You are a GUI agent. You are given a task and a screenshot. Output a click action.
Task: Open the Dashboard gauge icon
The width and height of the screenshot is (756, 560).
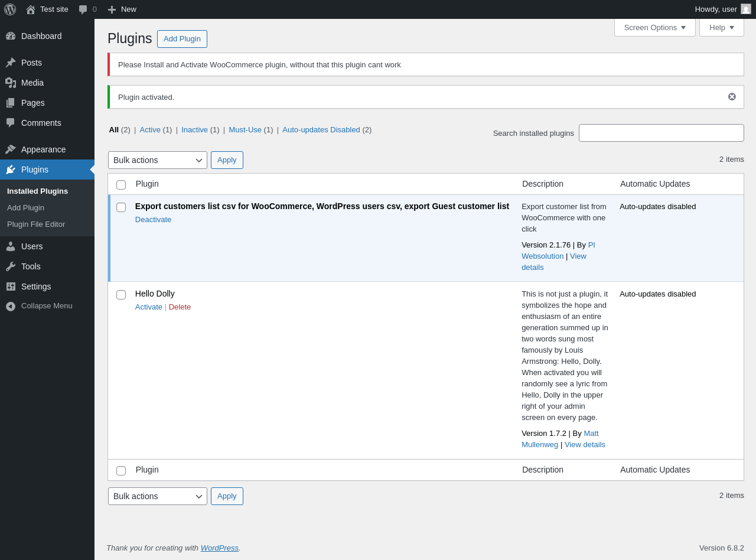click(x=11, y=36)
